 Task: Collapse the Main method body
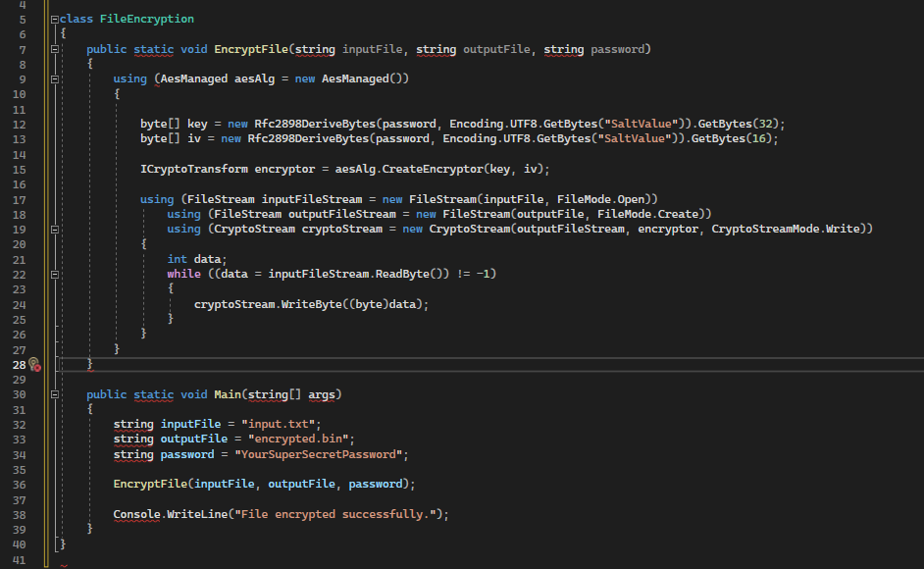pyautogui.click(x=56, y=393)
